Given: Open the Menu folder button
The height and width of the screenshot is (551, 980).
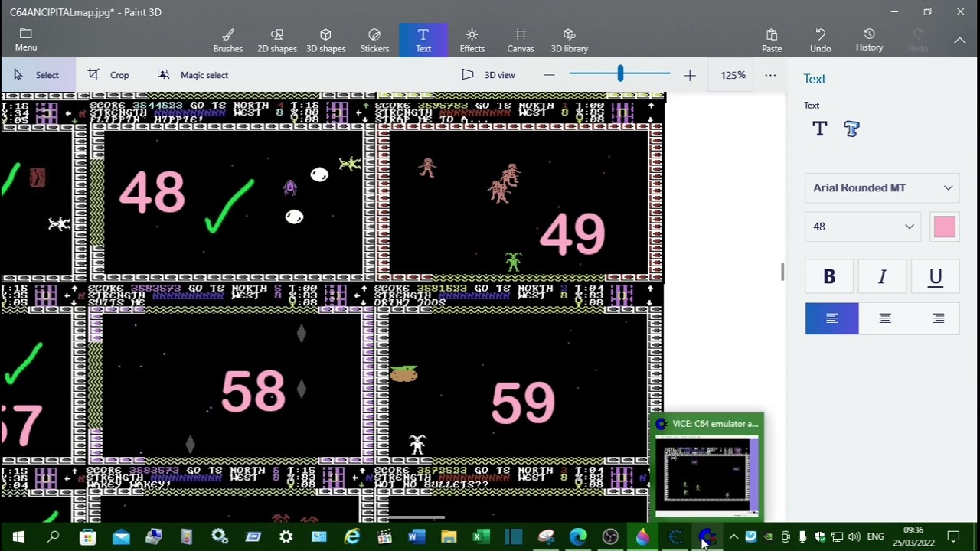Looking at the screenshot, I should click(x=25, y=40).
